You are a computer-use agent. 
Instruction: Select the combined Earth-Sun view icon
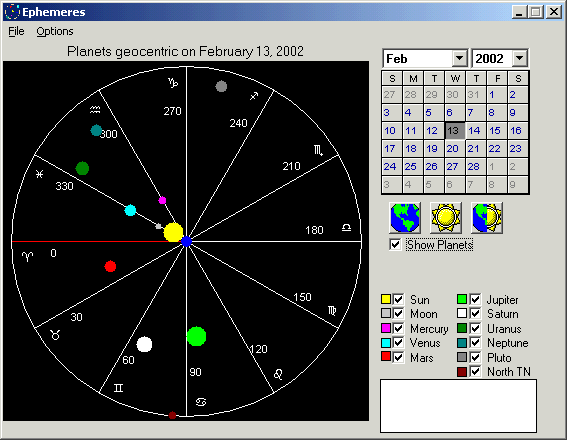click(x=487, y=218)
